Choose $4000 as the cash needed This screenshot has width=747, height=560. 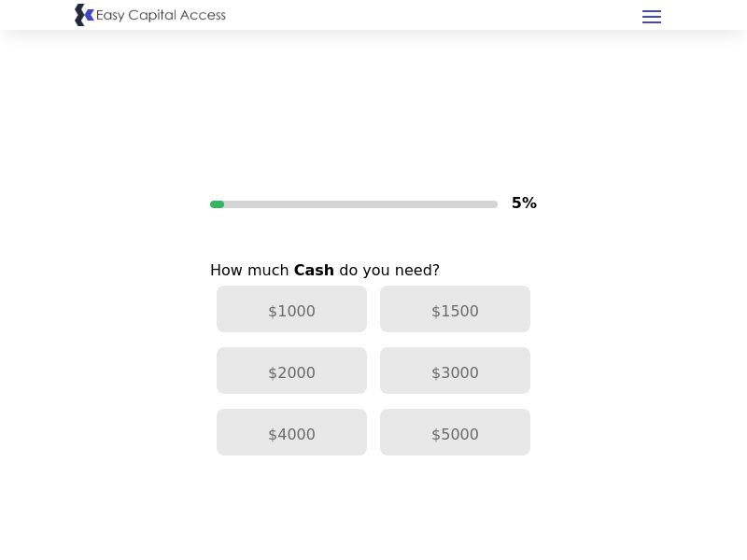pos(291,433)
